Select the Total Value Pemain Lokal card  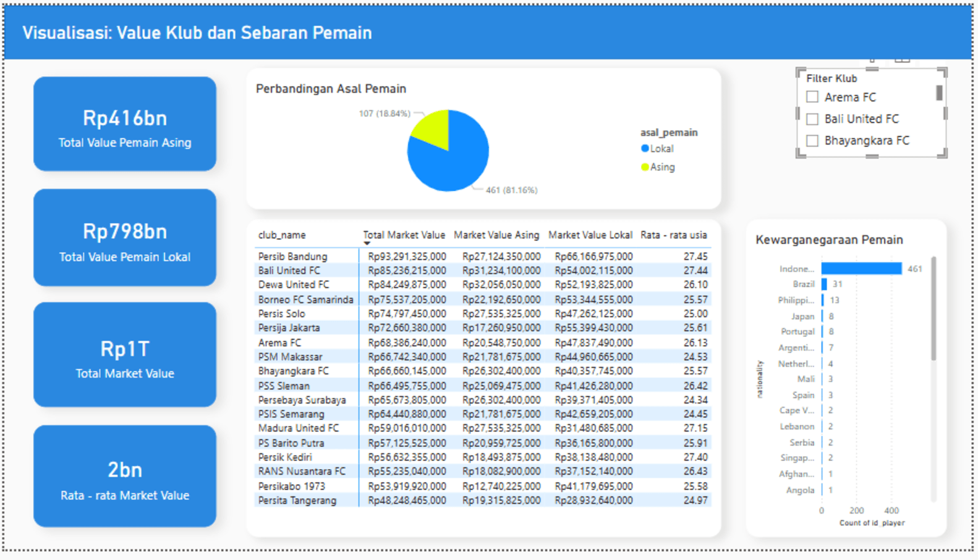125,237
